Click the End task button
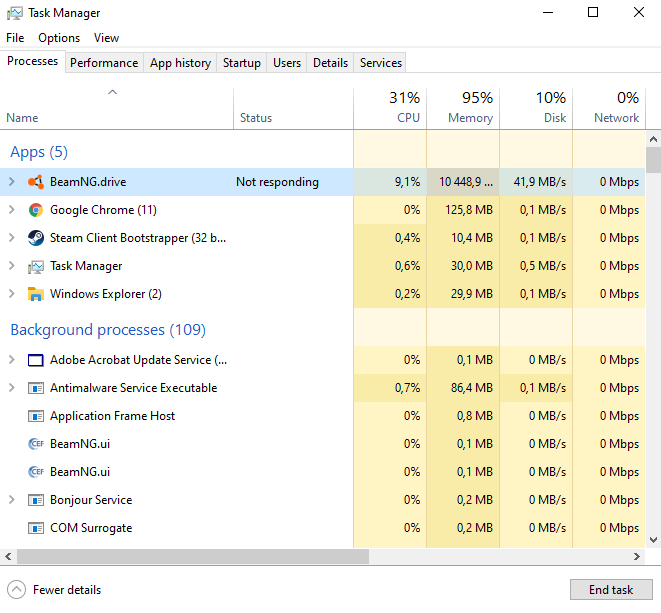661x613 pixels. (x=611, y=589)
